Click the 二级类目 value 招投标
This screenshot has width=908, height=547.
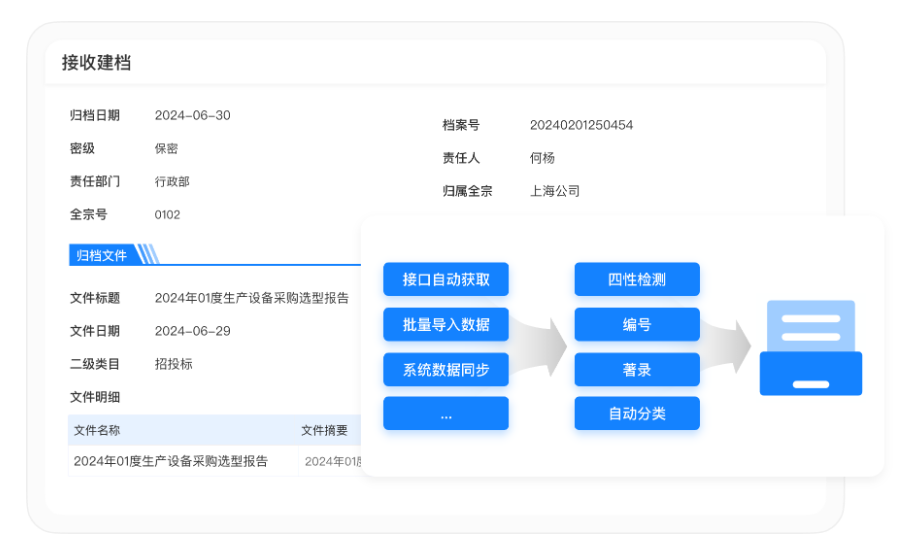point(173,364)
